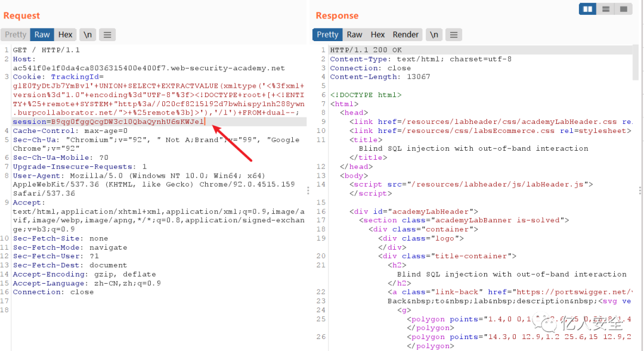Click 'Content-Length: 13067' response header
The width and height of the screenshot is (644, 351).
[x=380, y=77]
